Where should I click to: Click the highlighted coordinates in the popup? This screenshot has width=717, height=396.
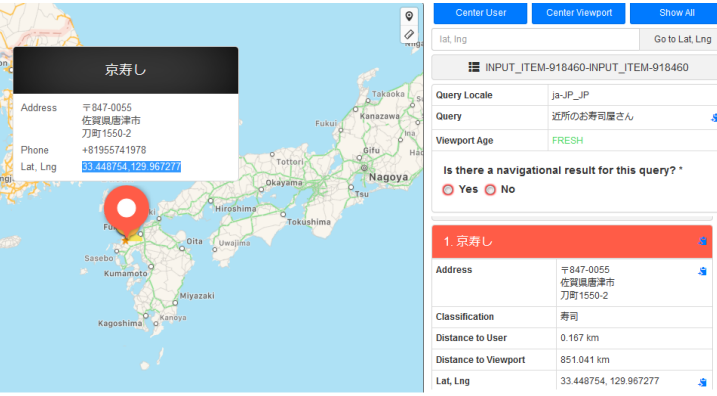tap(131, 166)
